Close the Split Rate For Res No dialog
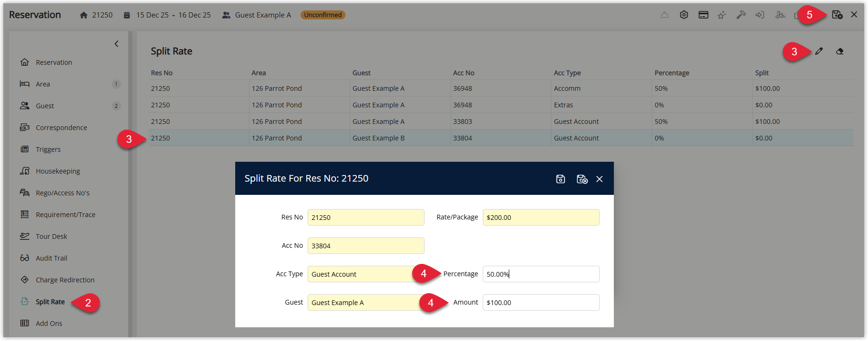 (x=600, y=179)
